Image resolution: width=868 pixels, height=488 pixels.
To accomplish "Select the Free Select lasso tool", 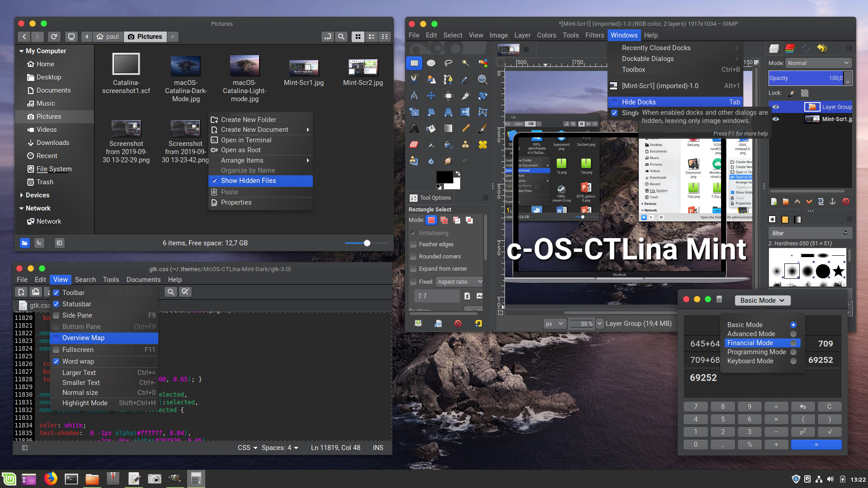I will tap(448, 63).
